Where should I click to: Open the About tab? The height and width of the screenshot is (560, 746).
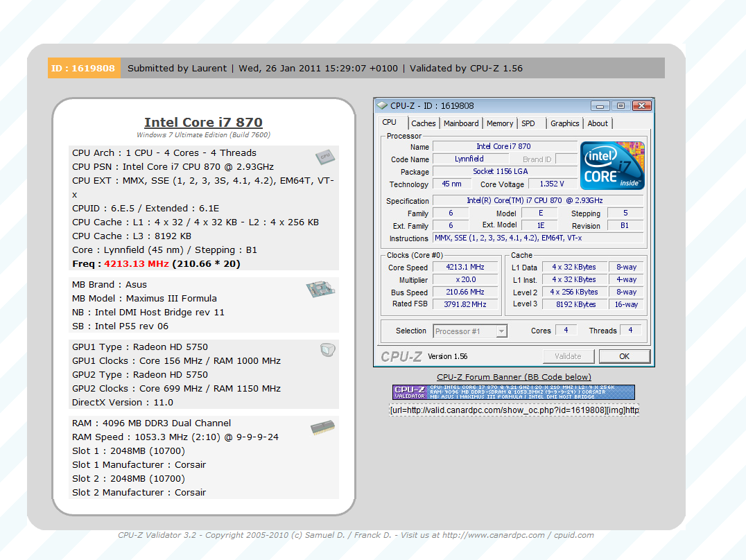(x=598, y=123)
